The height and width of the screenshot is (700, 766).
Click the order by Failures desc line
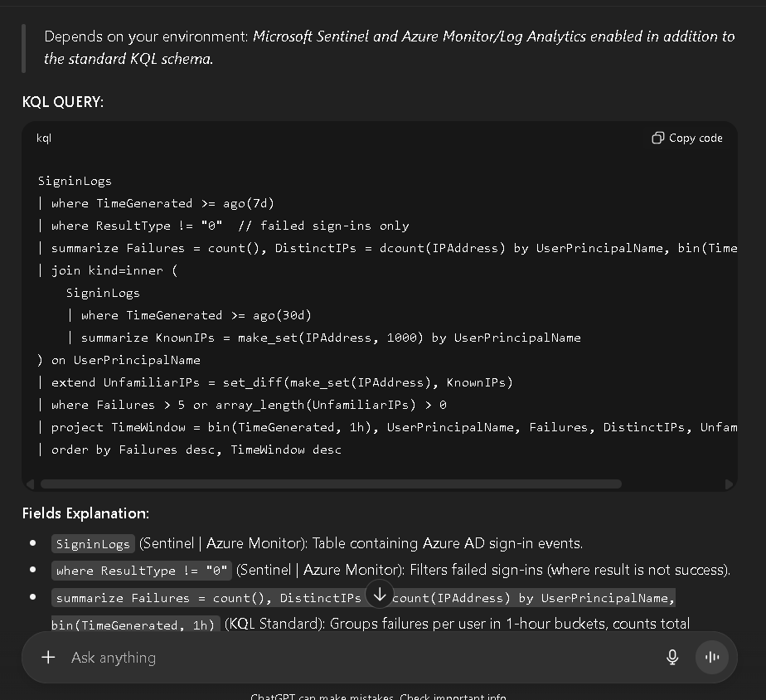point(190,450)
